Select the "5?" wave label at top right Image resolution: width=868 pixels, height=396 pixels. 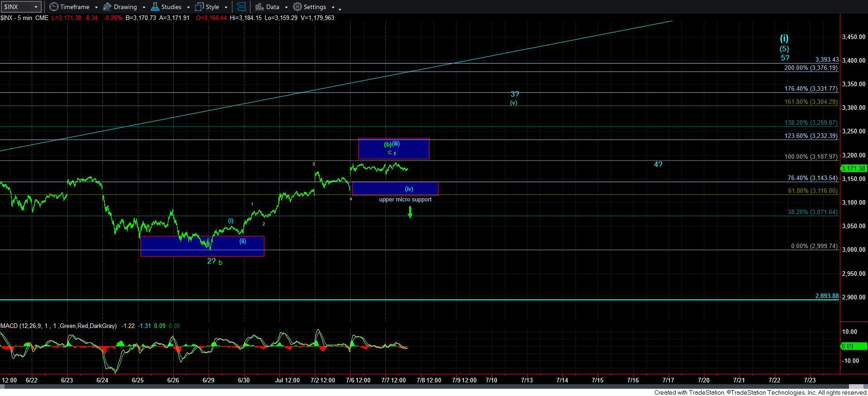point(785,58)
